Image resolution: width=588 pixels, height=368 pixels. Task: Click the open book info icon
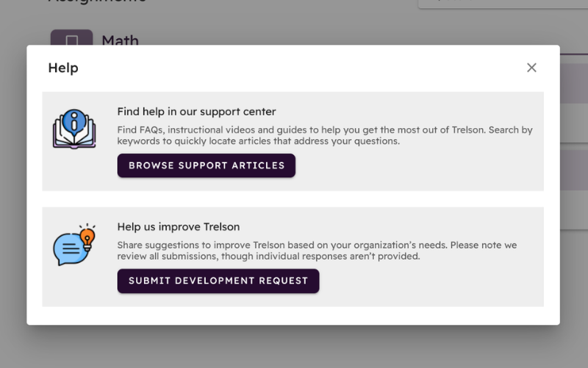[x=74, y=129]
